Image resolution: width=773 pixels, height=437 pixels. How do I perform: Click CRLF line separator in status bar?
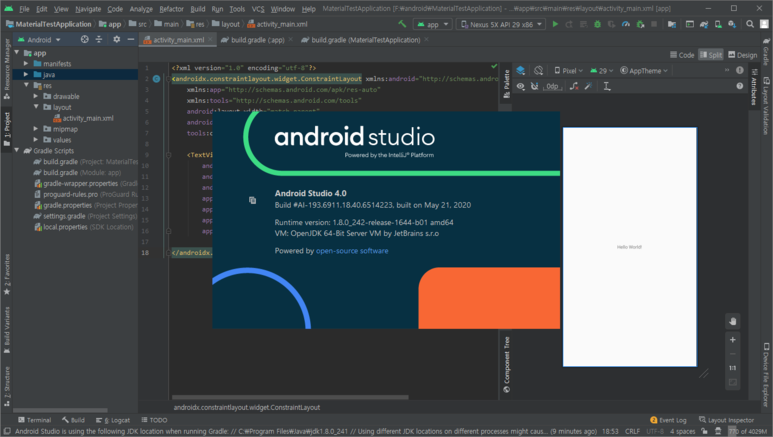[x=632, y=431]
